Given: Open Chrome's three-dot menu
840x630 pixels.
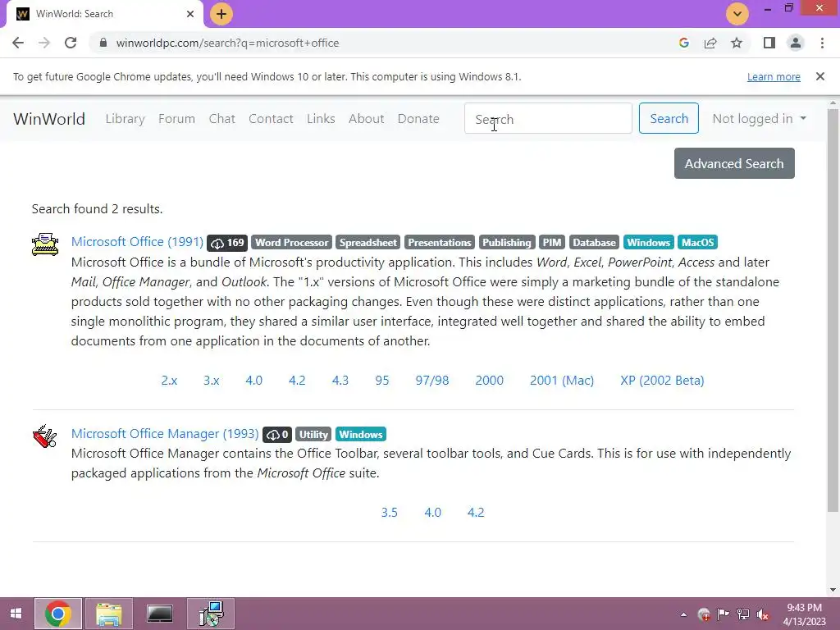Looking at the screenshot, I should pos(822,43).
